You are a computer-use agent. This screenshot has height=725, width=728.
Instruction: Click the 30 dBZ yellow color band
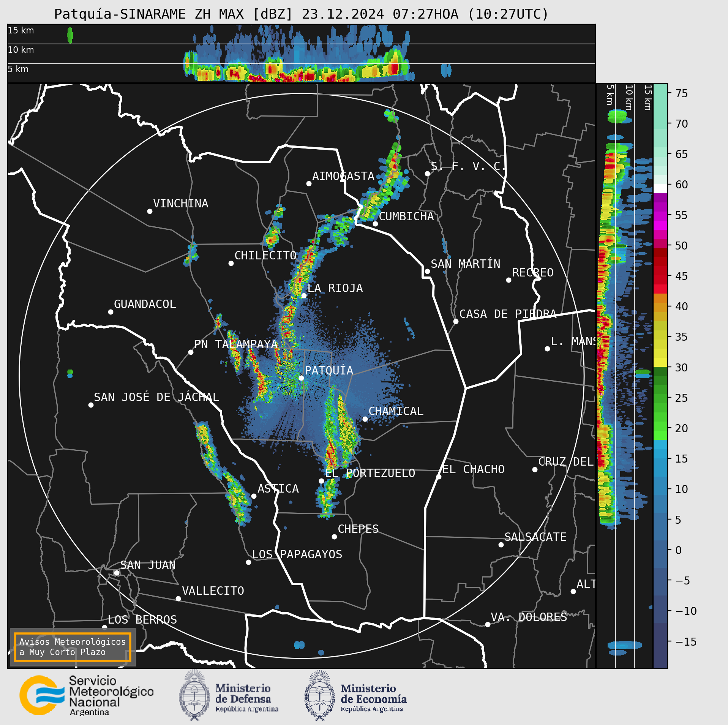click(660, 362)
